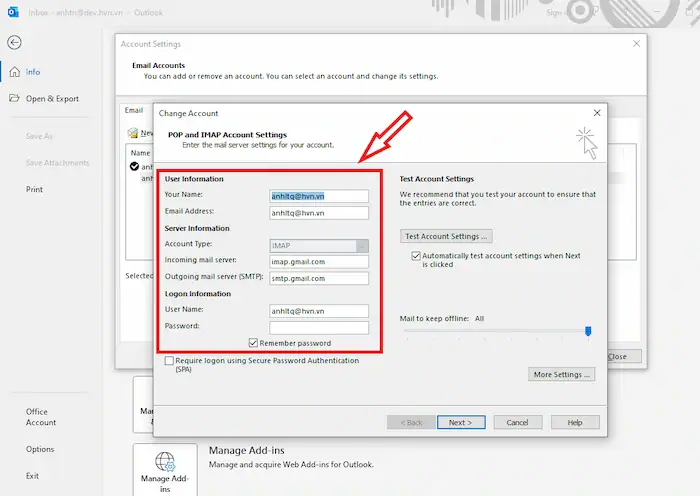This screenshot has width=700, height=496.
Task: Click the Manage Add-ins globe icon
Action: click(165, 462)
